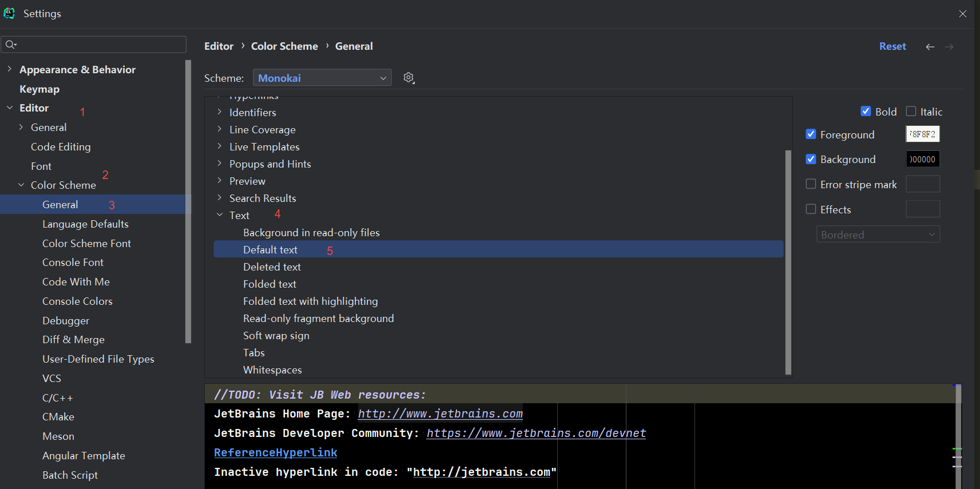Image resolution: width=980 pixels, height=489 pixels.
Task: Close the Settings dialog
Action: pos(963,14)
